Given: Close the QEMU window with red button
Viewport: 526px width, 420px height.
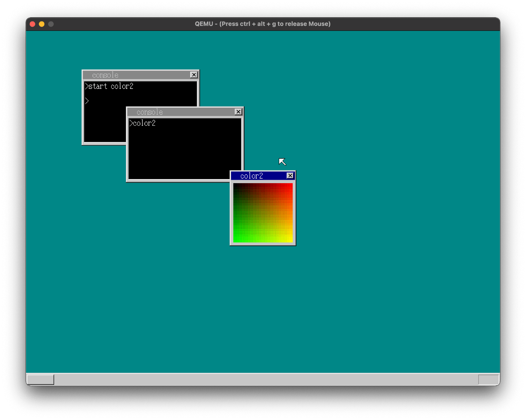Looking at the screenshot, I should coord(33,24).
